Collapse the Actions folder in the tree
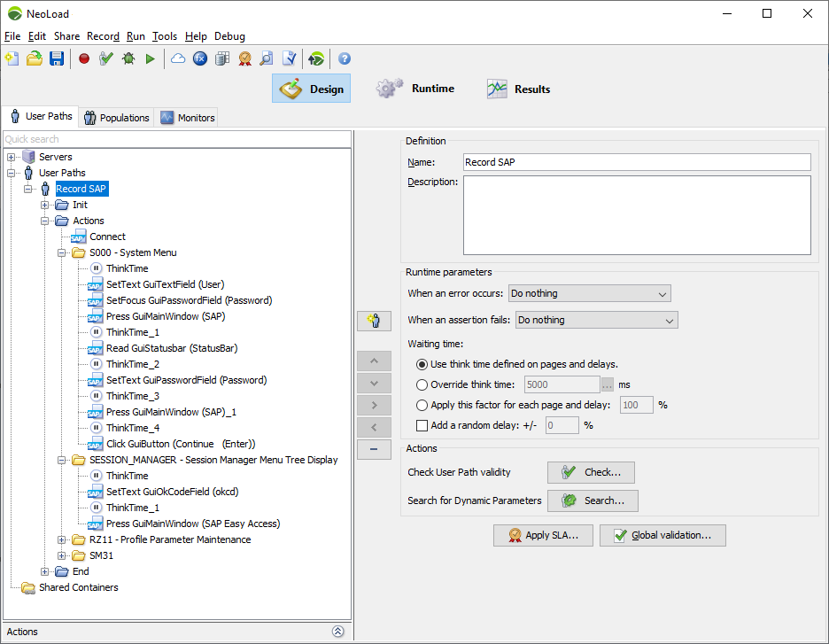 tap(45, 221)
